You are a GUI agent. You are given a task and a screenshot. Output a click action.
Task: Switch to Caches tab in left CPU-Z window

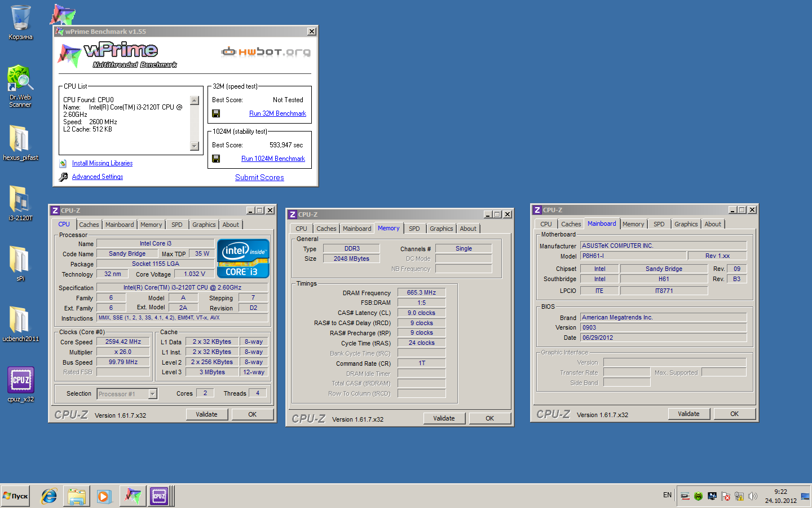click(89, 225)
